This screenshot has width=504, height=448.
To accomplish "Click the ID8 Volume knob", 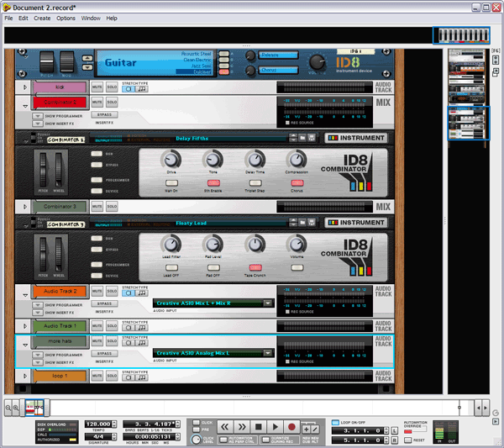I will [x=317, y=62].
